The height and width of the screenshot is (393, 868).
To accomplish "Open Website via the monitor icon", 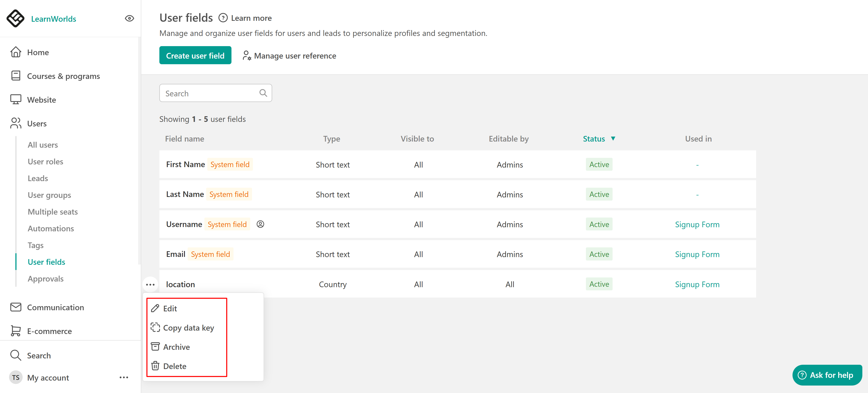I will click(x=16, y=99).
